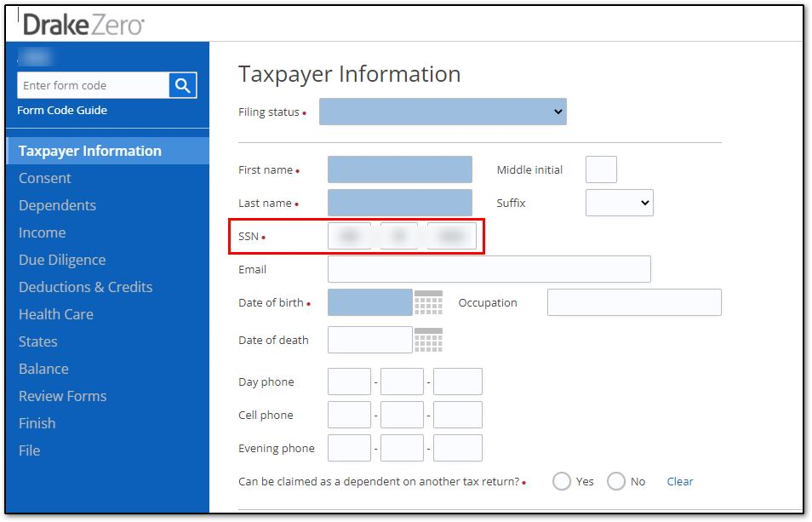Viewport: 812px width, 522px height.
Task: Open the Income section in sidebar
Action: coord(42,232)
